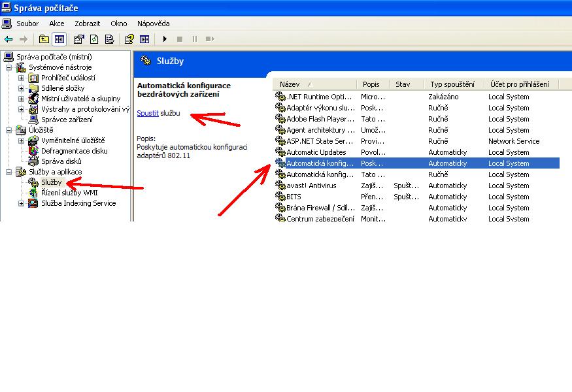The height and width of the screenshot is (392, 572).
Task: Select Služby in the tree
Action: click(x=52, y=182)
